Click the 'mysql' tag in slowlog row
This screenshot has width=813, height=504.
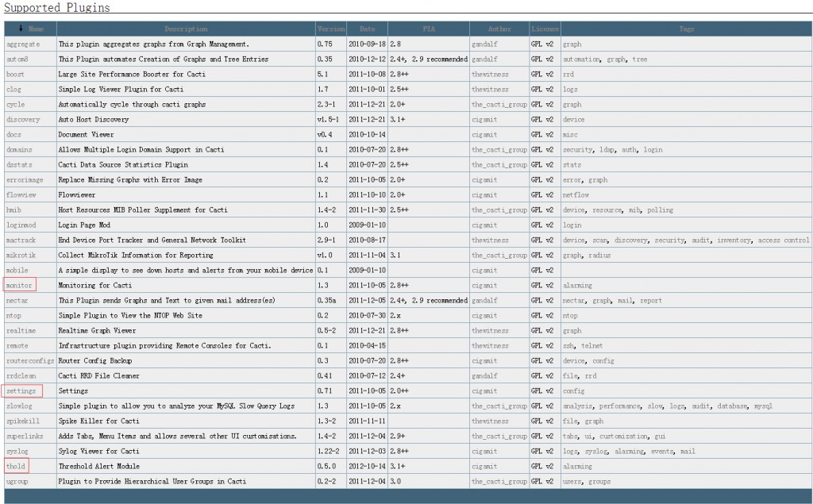[x=763, y=406]
